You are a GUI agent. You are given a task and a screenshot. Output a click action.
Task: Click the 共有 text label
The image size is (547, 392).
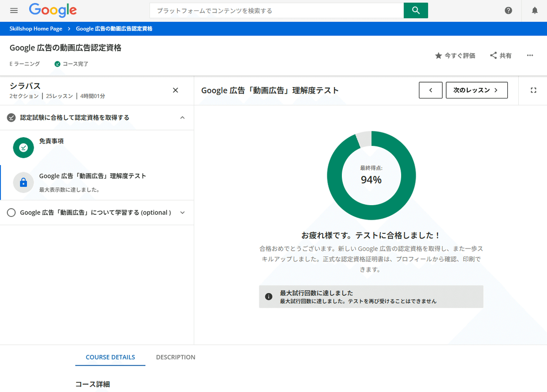pyautogui.click(x=506, y=56)
